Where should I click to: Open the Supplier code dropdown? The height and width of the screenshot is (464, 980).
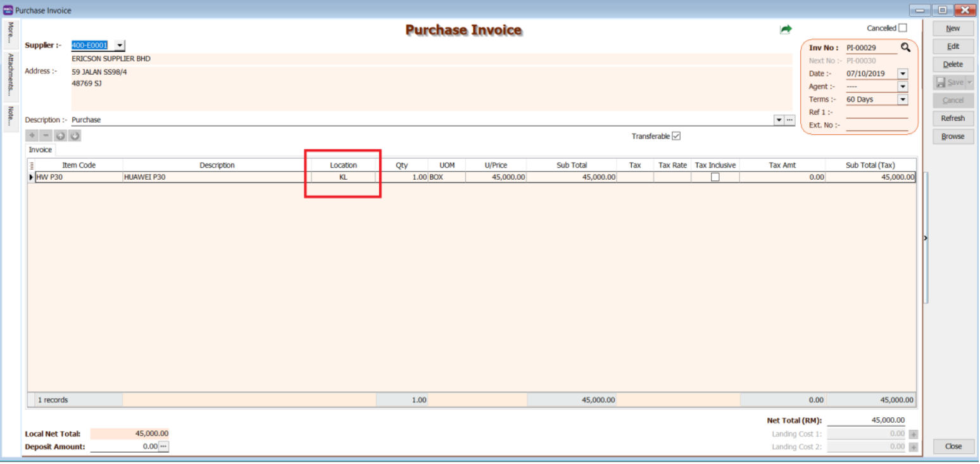[x=120, y=46]
